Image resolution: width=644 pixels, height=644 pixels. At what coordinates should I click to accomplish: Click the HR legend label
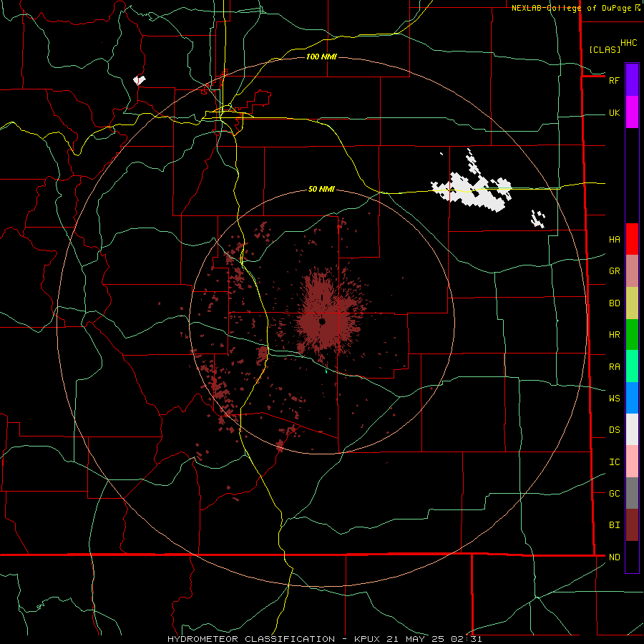coord(615,335)
